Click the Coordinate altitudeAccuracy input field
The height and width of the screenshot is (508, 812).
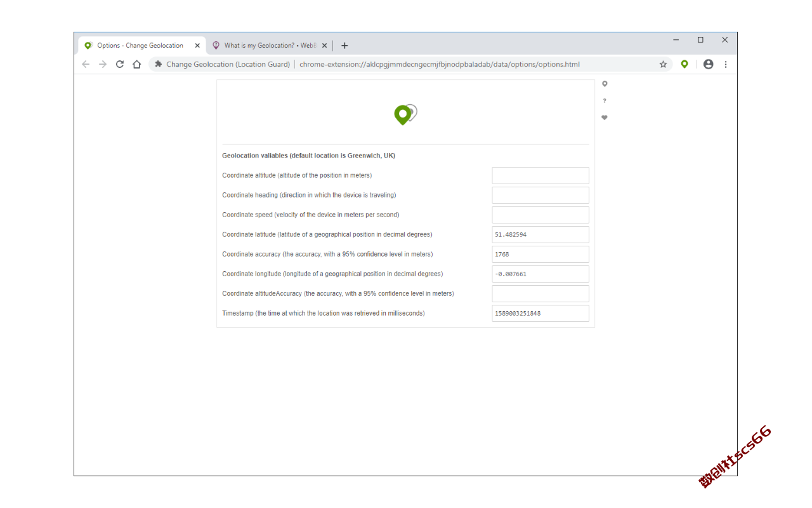[540, 293]
